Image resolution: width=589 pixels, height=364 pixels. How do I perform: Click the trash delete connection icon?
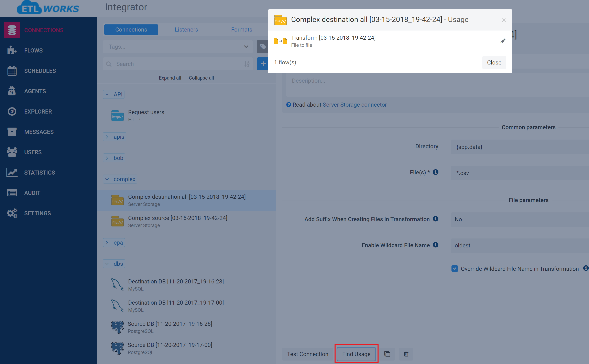coord(406,354)
